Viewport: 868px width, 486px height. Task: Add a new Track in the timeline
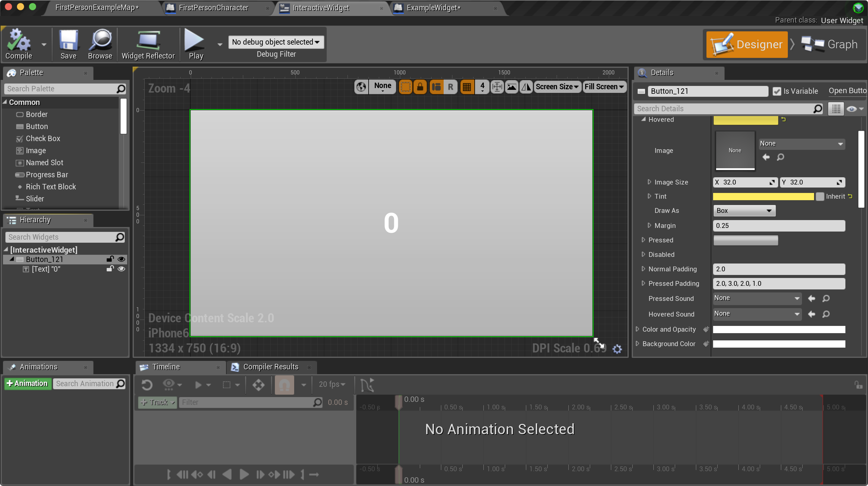click(x=157, y=402)
